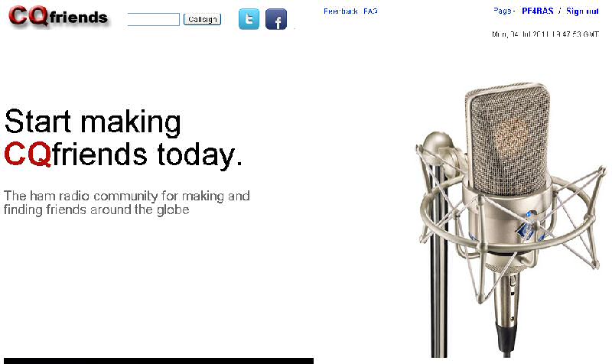Click the word 'today.' in headline
This screenshot has height=364, width=612.
pyautogui.click(x=200, y=155)
